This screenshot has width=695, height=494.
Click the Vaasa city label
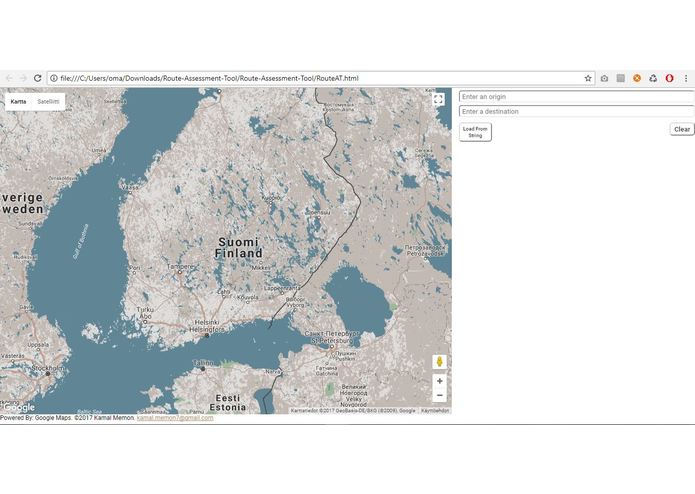pyautogui.click(x=130, y=188)
